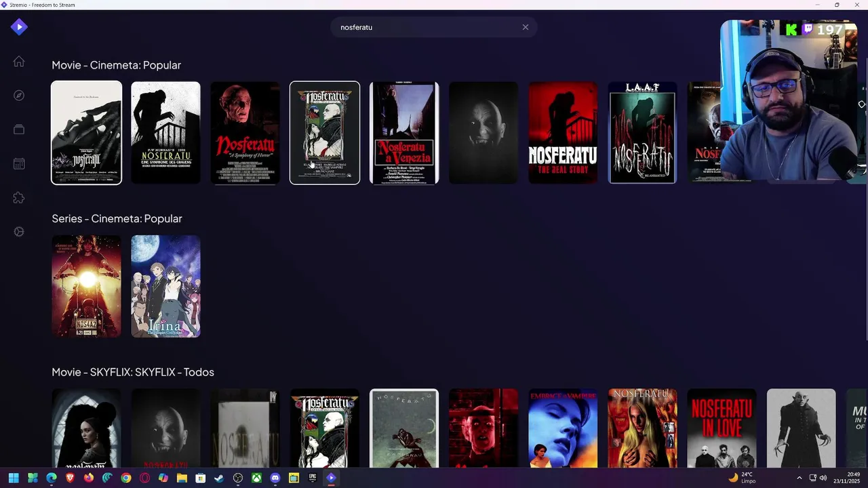Switch to Discord in the taskbar
Viewport: 868px width, 488px height.
(275, 478)
